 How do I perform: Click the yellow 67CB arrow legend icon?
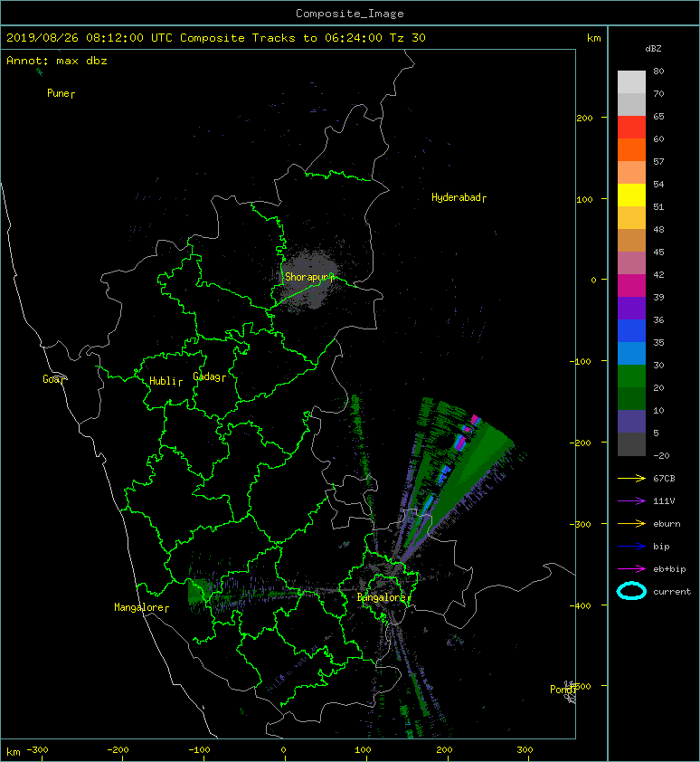point(631,479)
